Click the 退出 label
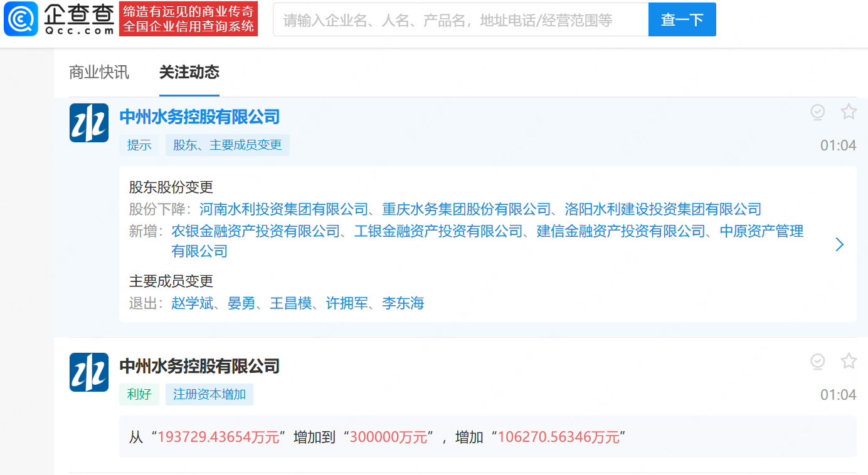This screenshot has height=475, width=868. click(x=147, y=303)
